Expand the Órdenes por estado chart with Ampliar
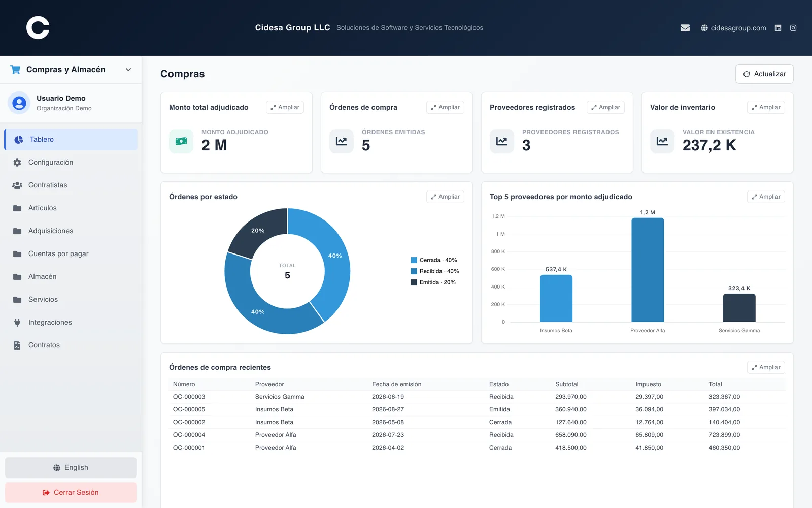This screenshot has height=508, width=812. point(445,197)
